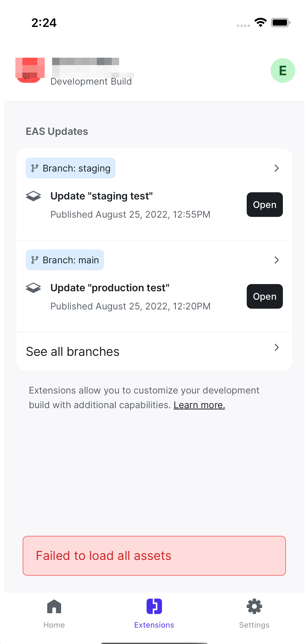Switch to the Settings tab label
The width and height of the screenshot is (306, 644).
254,625
